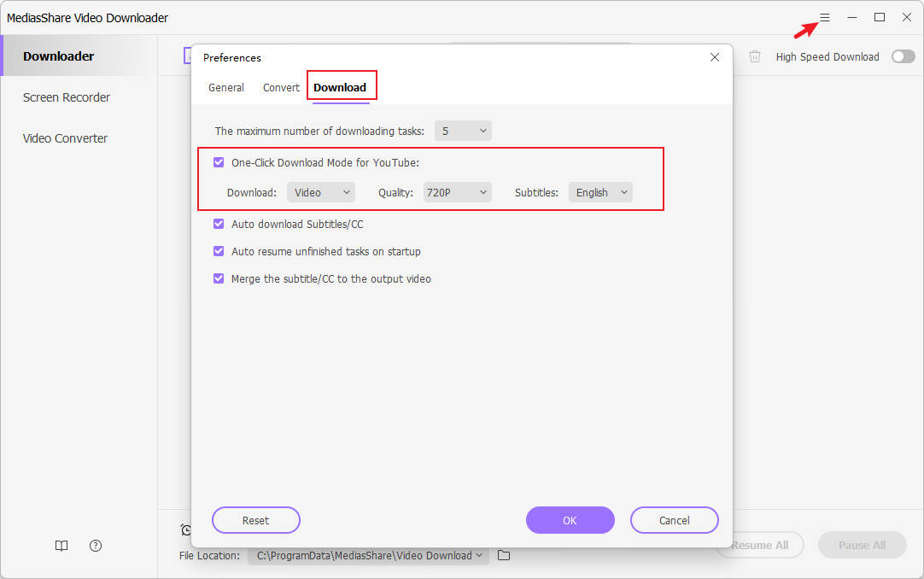Click the help question mark icon

point(96,546)
